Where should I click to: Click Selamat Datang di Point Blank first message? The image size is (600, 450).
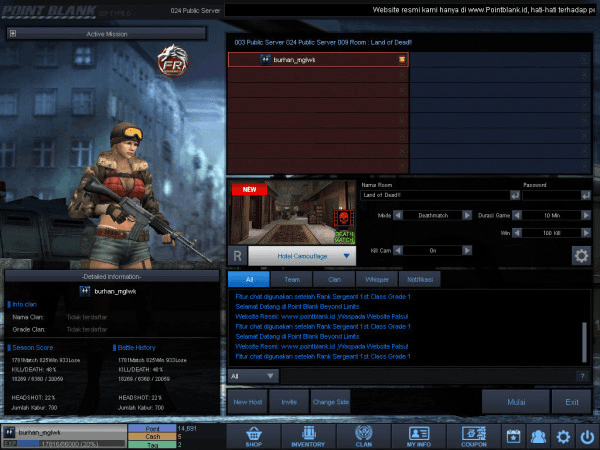297,307
